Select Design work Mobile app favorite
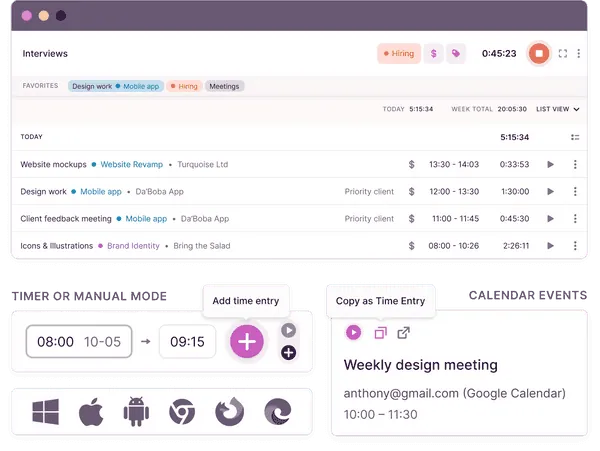 pyautogui.click(x=116, y=86)
